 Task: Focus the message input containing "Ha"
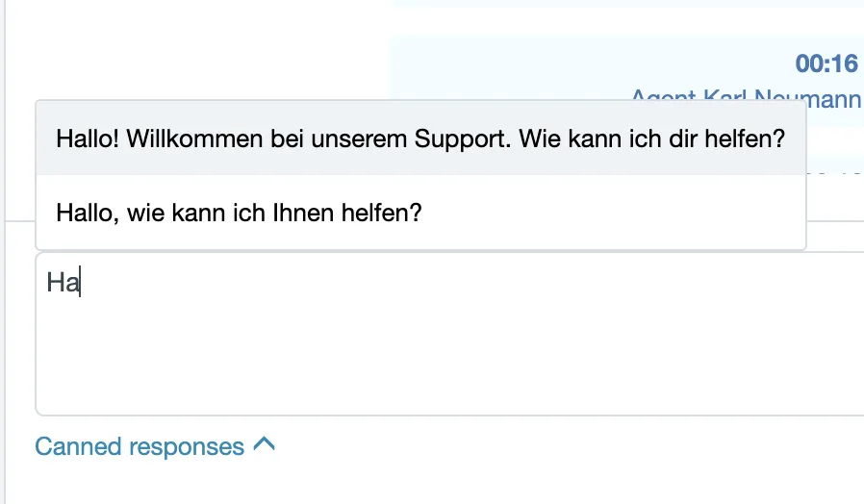click(449, 334)
